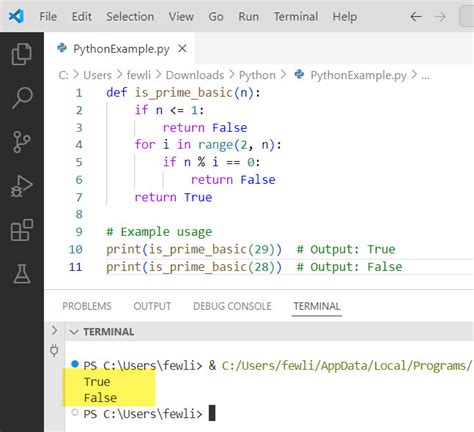
Task: Open the Extensions view
Action: [x=22, y=230]
